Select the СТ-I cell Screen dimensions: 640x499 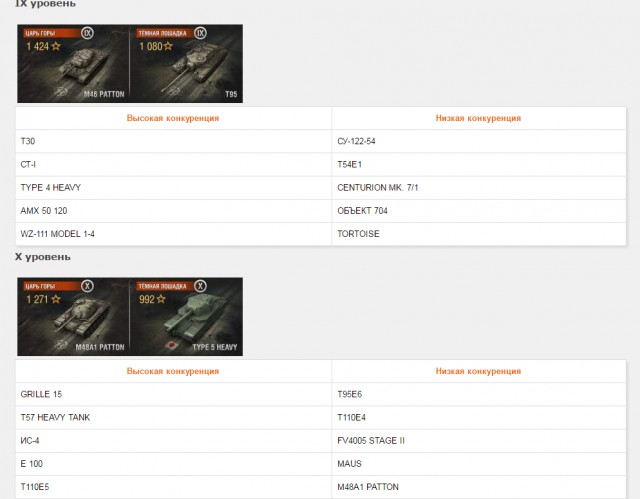pos(173,164)
